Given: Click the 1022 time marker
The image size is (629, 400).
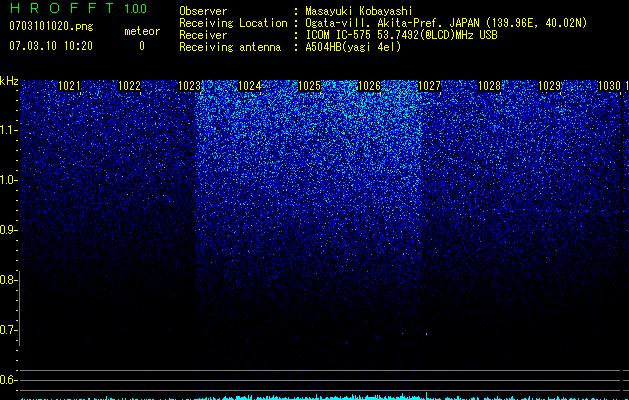Looking at the screenshot, I should point(130,86).
